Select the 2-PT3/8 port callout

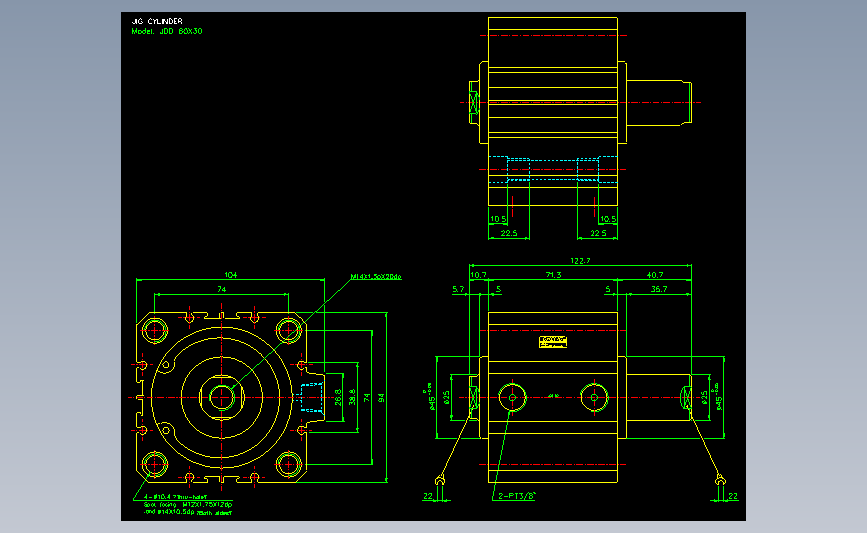click(x=516, y=497)
